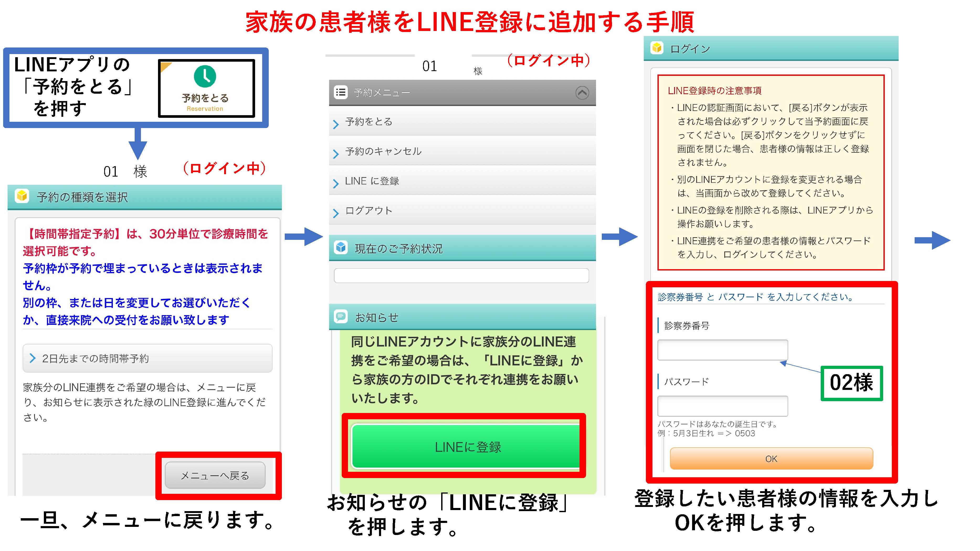
Task: Click the お知らせ heading
Action: (377, 317)
